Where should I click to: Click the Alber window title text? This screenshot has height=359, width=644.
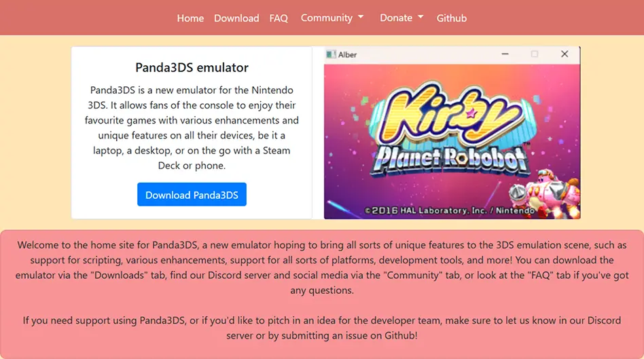pos(347,54)
